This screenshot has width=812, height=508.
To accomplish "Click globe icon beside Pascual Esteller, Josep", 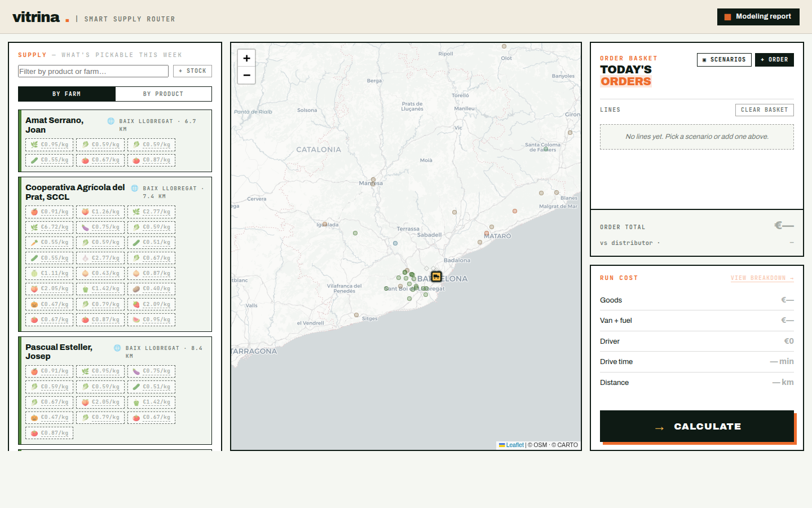I will click(117, 348).
